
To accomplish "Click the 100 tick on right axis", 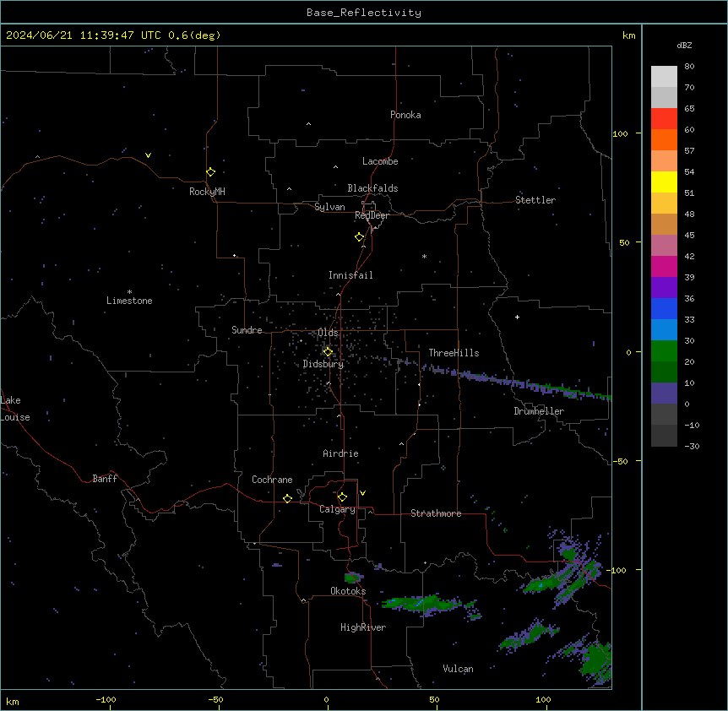I will pyautogui.click(x=620, y=134).
